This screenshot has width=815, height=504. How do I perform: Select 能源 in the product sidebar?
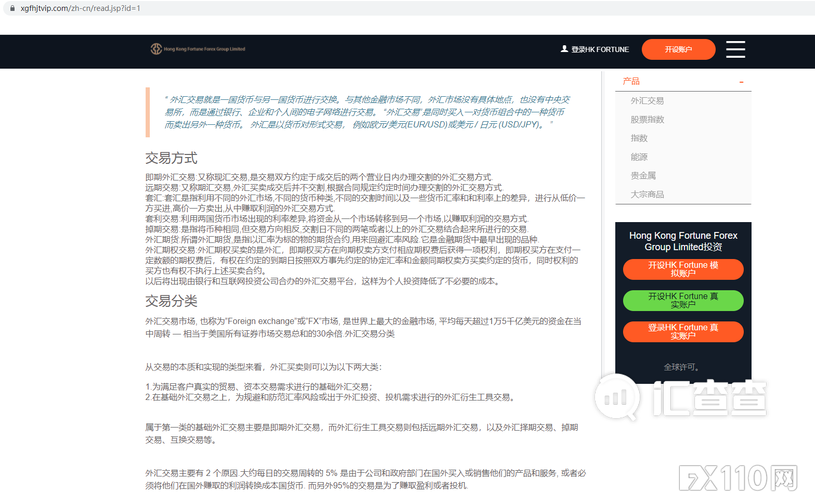[639, 157]
